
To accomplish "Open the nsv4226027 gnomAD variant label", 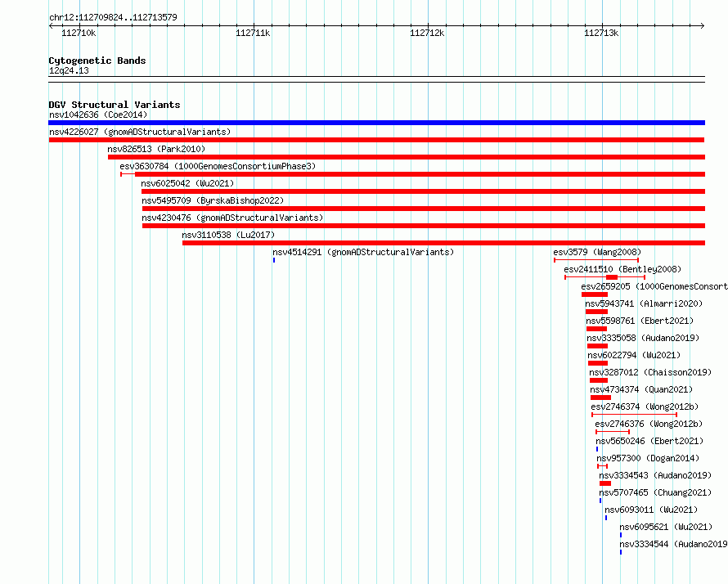I will [140, 132].
